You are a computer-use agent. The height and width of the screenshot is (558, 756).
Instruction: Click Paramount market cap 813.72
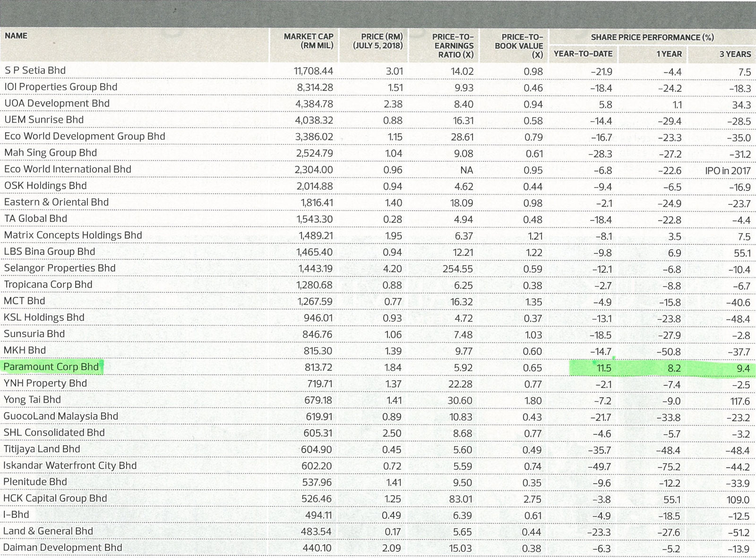point(318,368)
